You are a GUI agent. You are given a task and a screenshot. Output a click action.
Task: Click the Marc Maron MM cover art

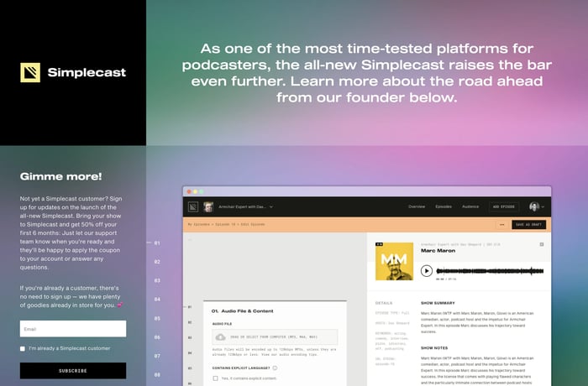tap(394, 261)
